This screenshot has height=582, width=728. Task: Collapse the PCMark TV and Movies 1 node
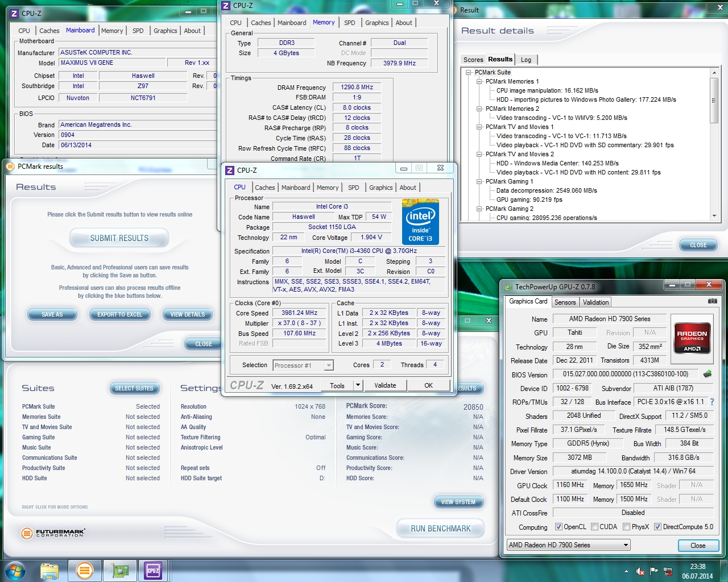tap(479, 127)
